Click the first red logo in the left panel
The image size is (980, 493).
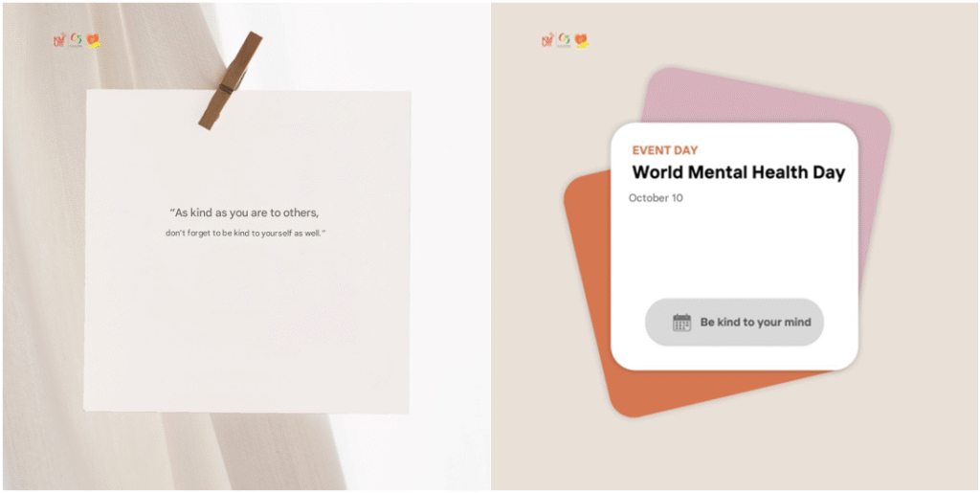point(59,40)
